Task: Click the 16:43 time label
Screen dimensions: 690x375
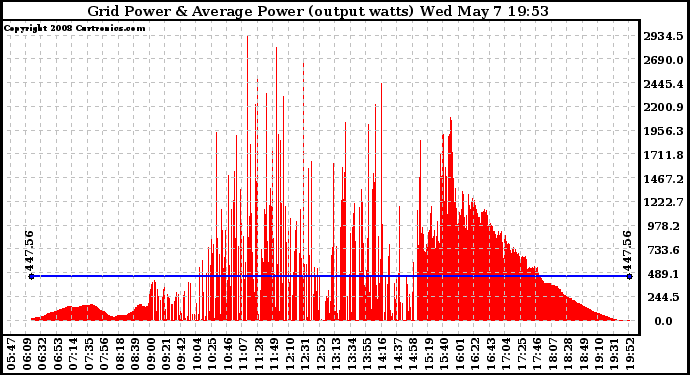Action: pos(490,354)
